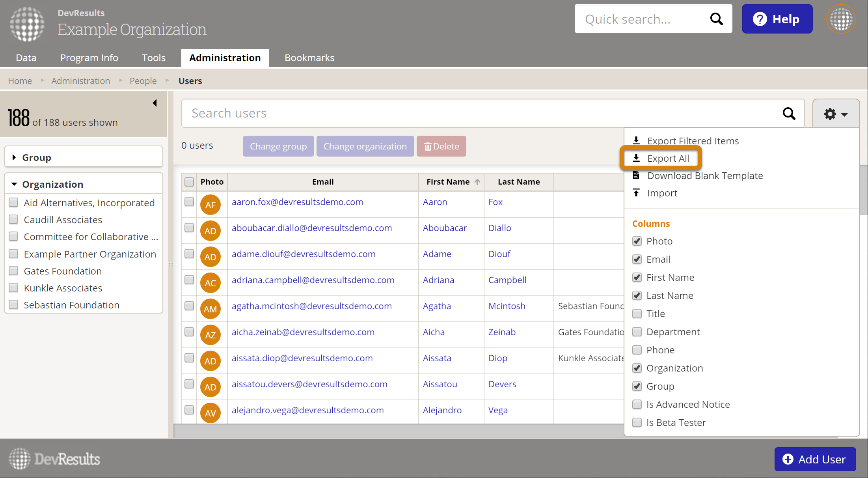Click the DevResults globe logo in the header
This screenshot has width=868, height=478.
[27, 24]
